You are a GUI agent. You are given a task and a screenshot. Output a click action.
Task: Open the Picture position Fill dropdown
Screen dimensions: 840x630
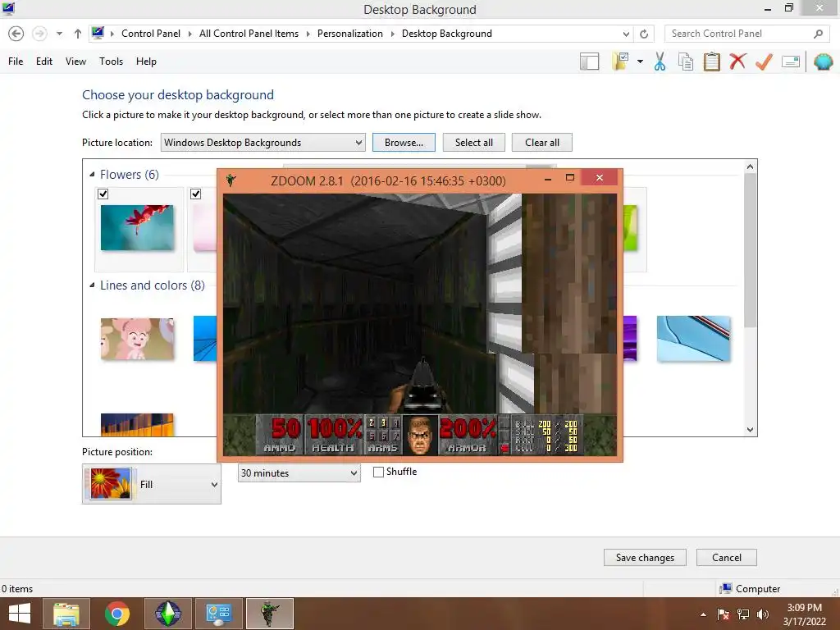[x=152, y=484]
